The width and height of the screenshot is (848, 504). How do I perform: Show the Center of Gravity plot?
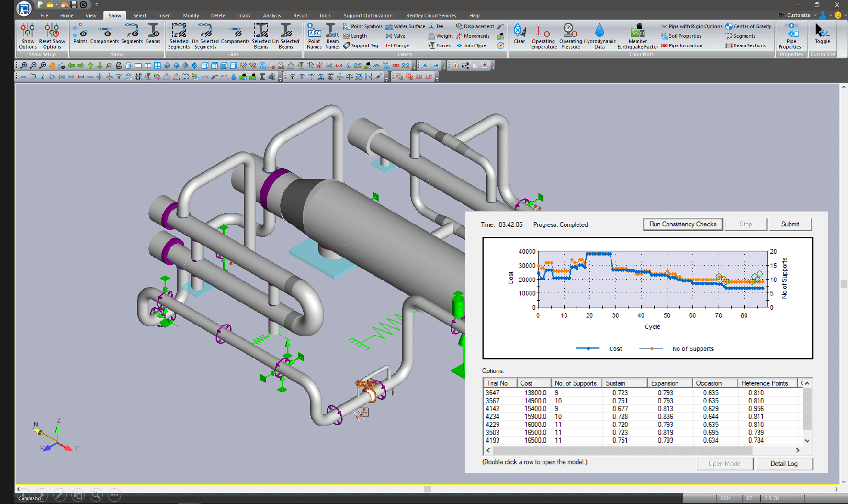pos(748,26)
